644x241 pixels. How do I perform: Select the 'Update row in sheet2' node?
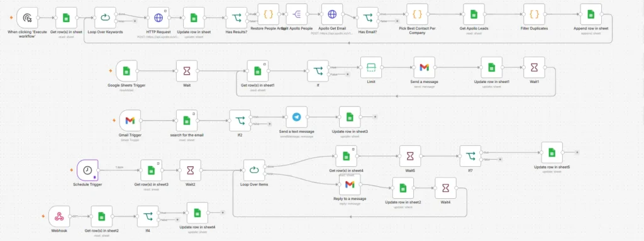403,188
